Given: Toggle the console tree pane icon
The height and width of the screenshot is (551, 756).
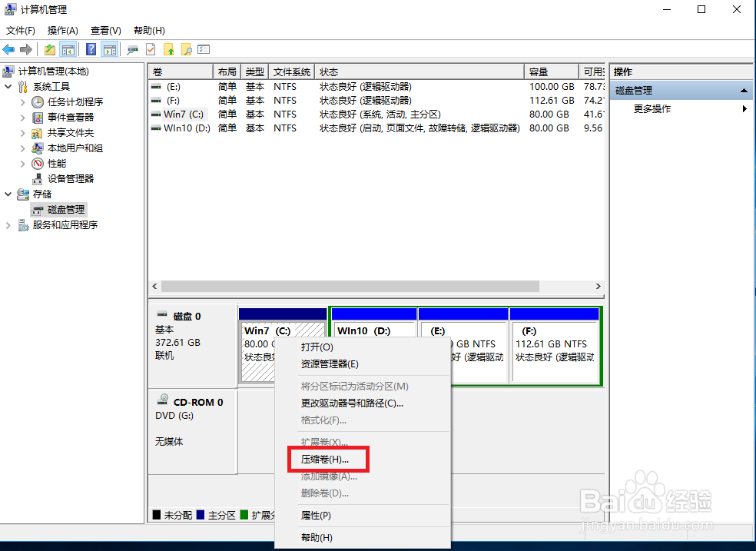Looking at the screenshot, I should 66,48.
